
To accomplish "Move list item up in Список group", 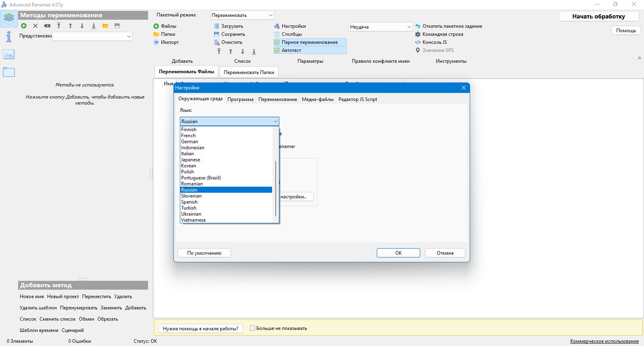I will 231,51.
